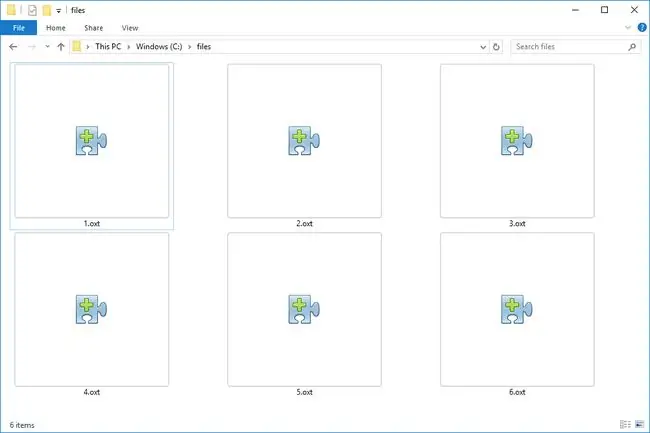Click the 6.oxt file name label
The height and width of the screenshot is (433, 650).
tap(517, 392)
